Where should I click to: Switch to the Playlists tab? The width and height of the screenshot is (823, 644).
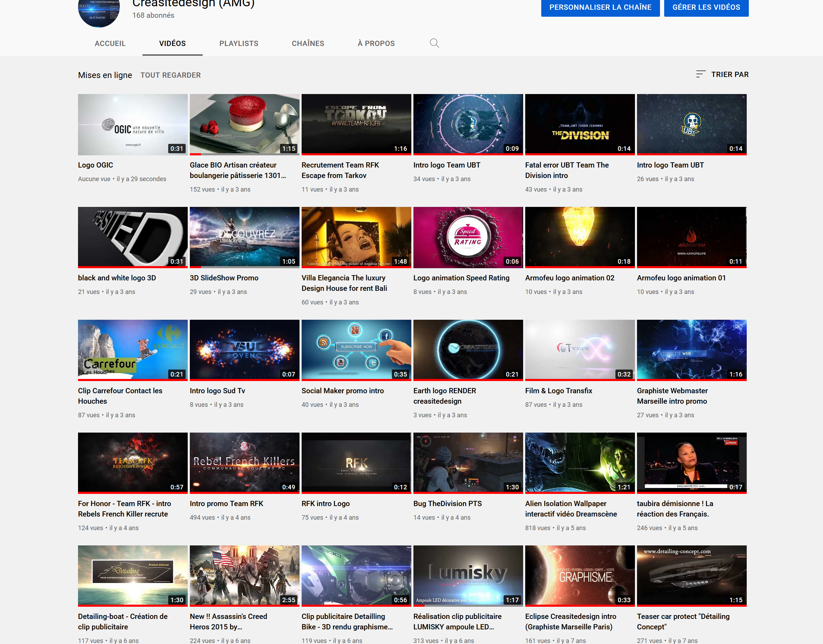239,43
